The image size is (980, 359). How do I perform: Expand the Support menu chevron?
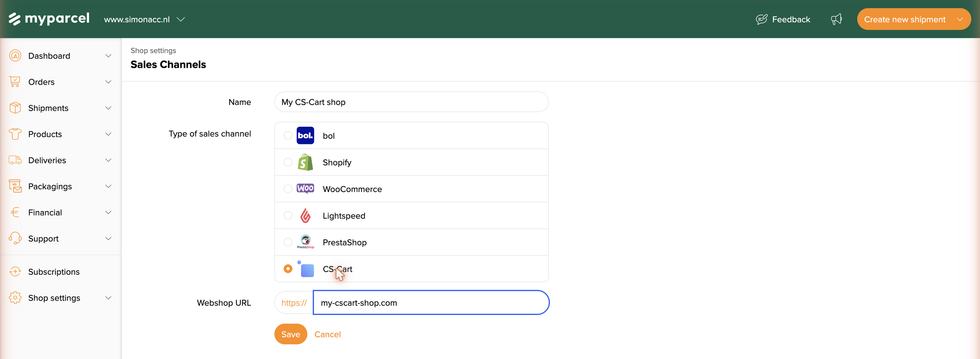tap(108, 239)
